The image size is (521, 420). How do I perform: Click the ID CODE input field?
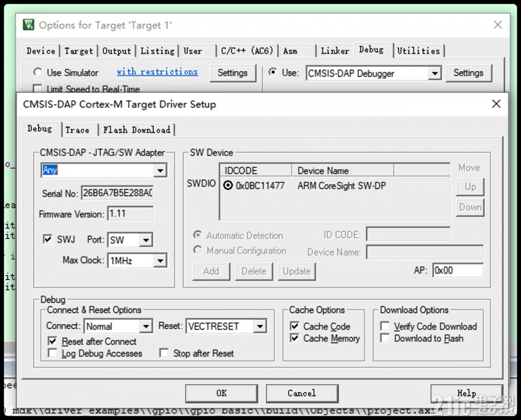[x=408, y=235]
